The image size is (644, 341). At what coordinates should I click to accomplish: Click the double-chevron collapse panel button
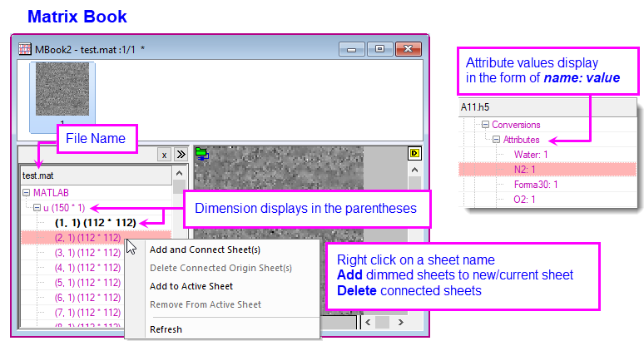click(181, 155)
